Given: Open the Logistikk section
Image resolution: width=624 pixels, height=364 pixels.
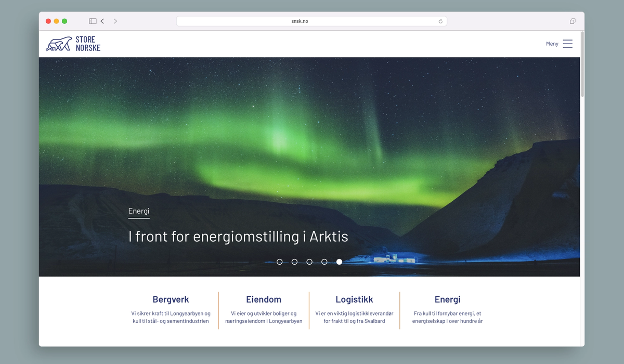Looking at the screenshot, I should point(354,300).
